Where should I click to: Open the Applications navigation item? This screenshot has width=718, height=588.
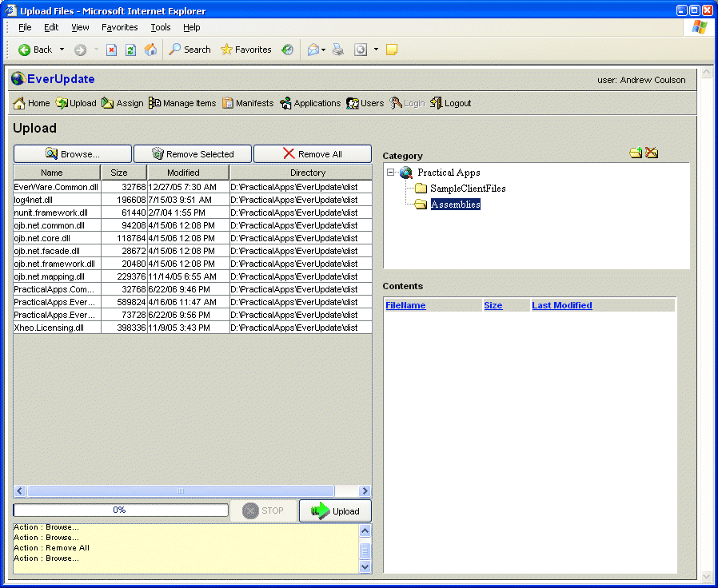pos(310,103)
